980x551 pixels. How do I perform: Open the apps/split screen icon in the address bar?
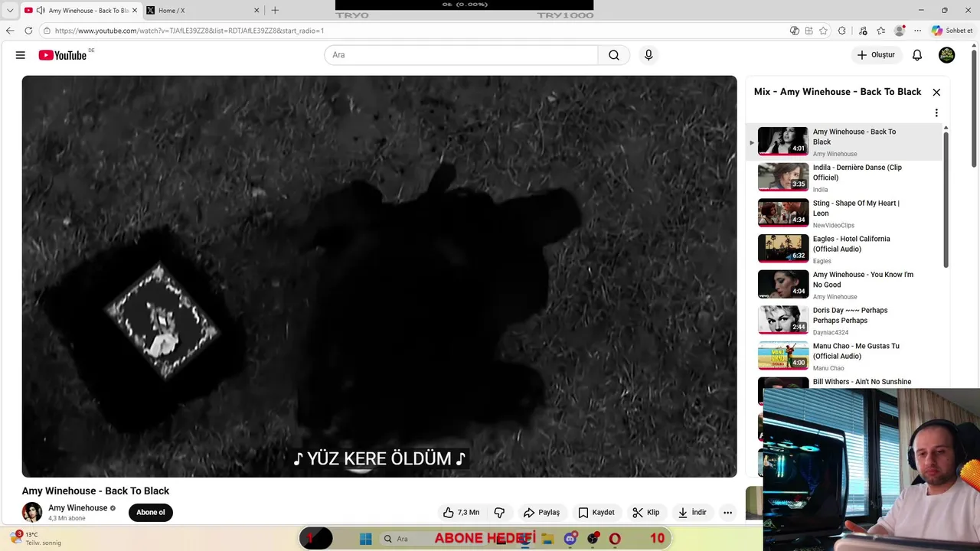click(x=808, y=31)
